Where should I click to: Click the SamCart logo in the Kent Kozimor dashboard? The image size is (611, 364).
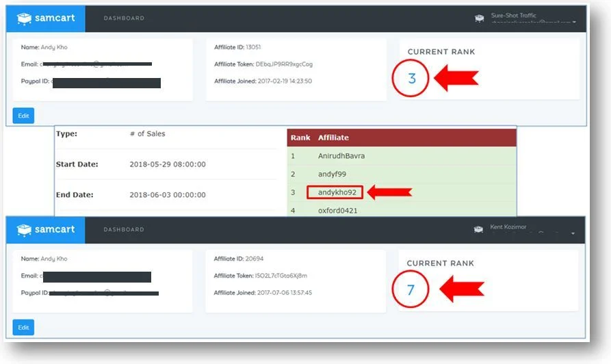[x=46, y=230]
